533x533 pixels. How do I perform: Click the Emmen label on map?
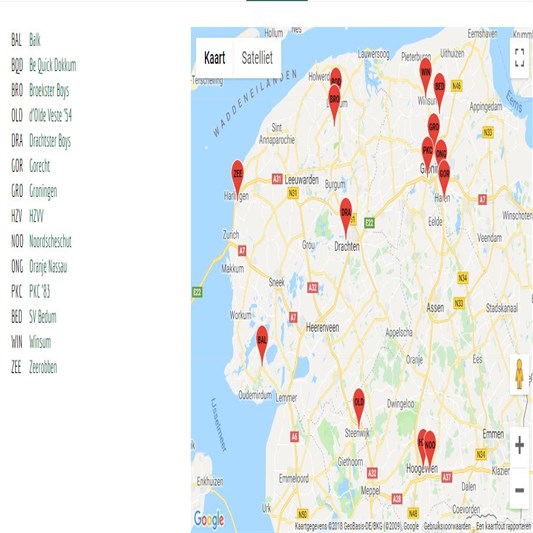(493, 434)
